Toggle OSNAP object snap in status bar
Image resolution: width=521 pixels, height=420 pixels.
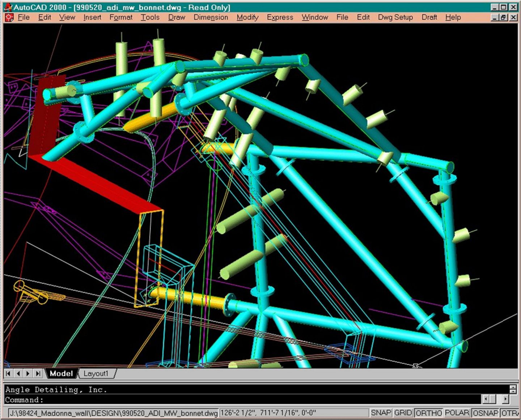click(486, 413)
